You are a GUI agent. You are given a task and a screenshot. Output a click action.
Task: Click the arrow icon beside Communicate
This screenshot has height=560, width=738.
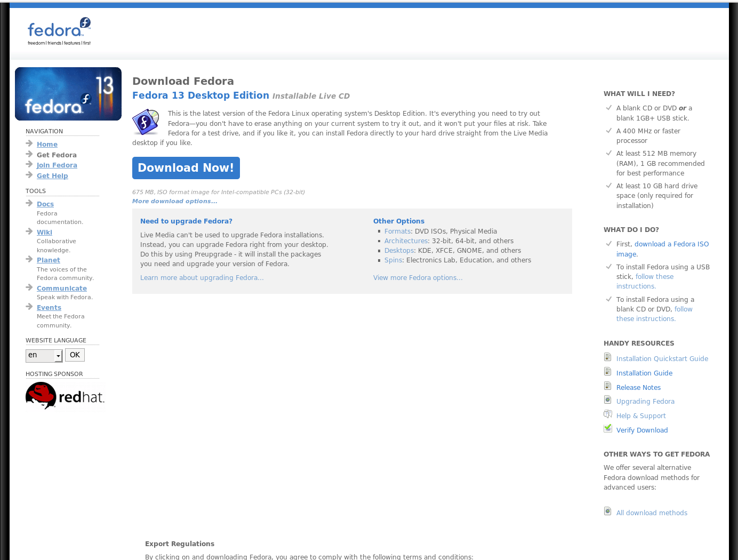[x=29, y=287]
